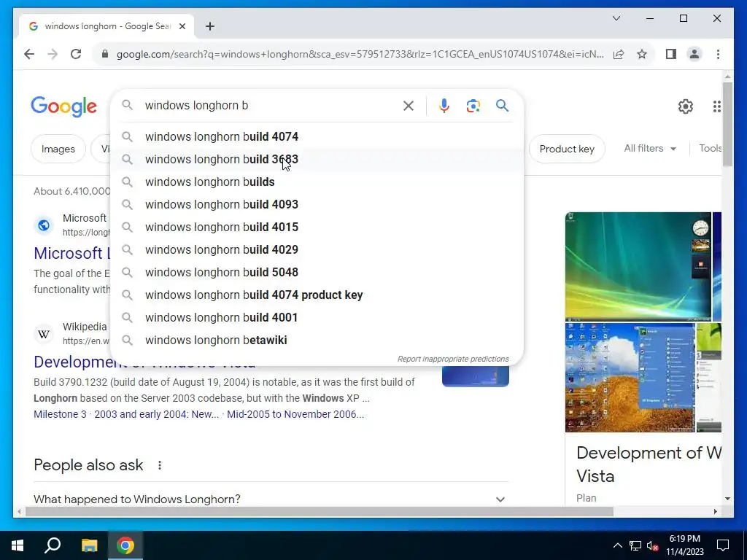Open Mid-2005 to November 2006 sitelink

295,414
